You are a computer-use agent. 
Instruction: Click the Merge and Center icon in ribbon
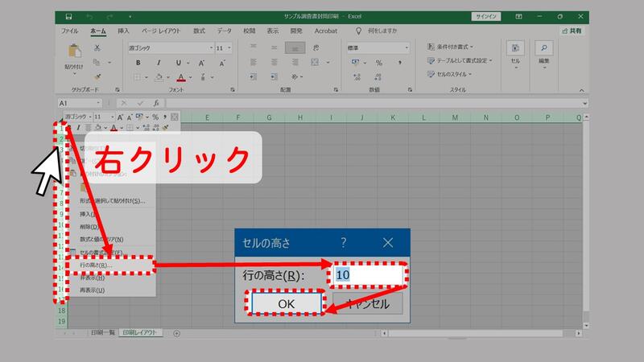pyautogui.click(x=315, y=63)
